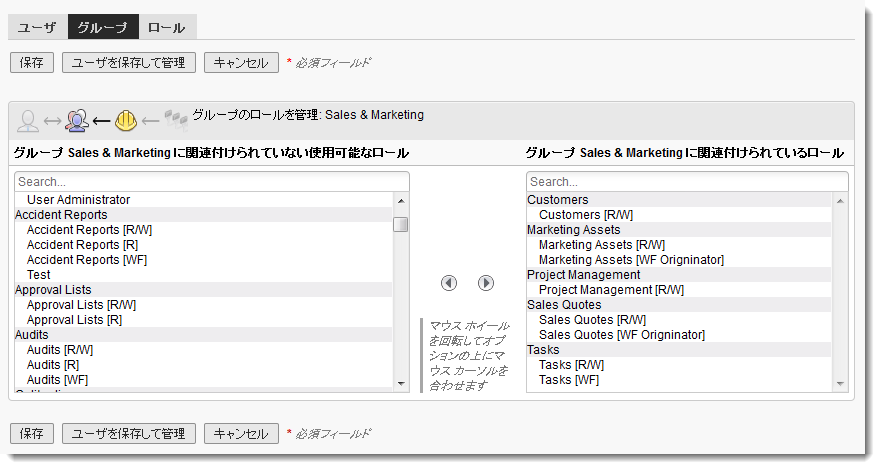The height and width of the screenshot is (469, 880).
Task: Click the top キャンセル button
Action: coord(241,62)
